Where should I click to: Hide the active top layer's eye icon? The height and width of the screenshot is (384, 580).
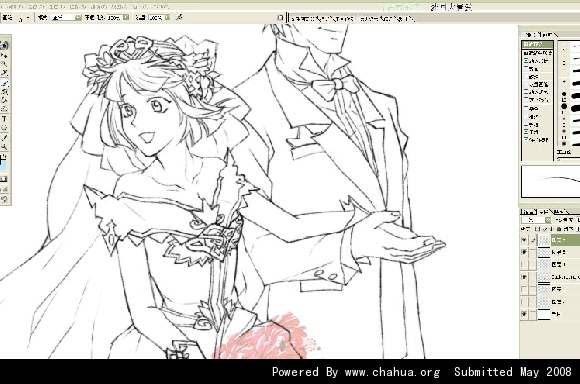pyautogui.click(x=524, y=240)
